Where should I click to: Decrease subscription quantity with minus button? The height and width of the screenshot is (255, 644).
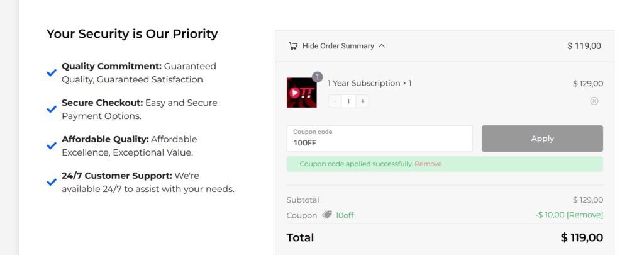point(335,101)
